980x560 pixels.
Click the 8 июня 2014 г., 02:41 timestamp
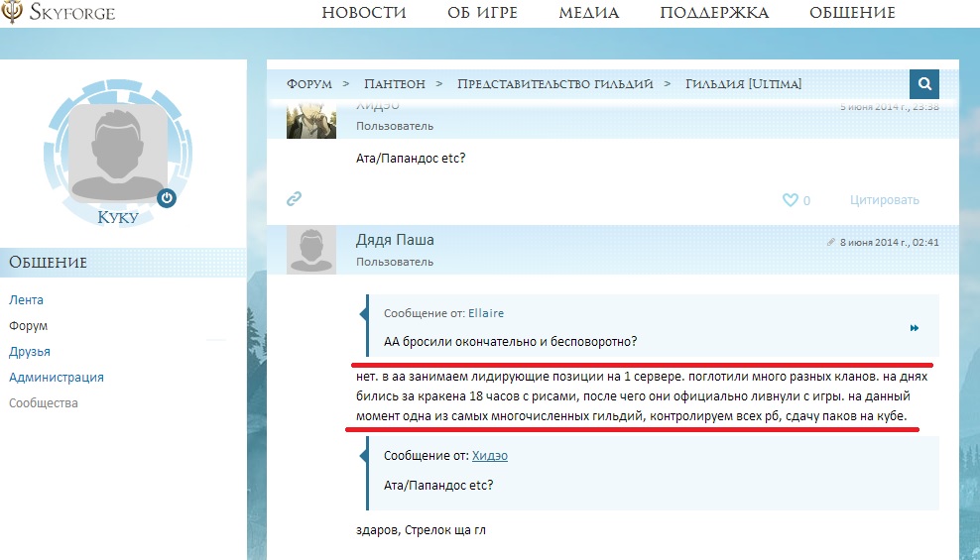tap(890, 242)
